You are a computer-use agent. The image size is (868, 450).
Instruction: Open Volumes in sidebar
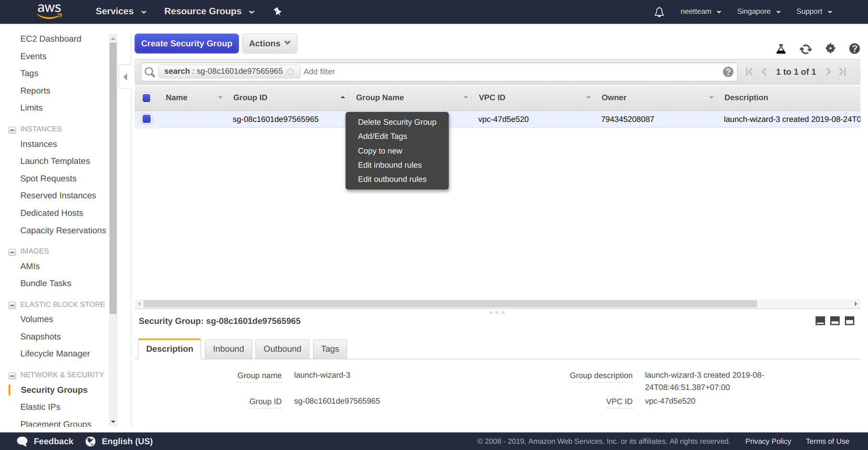37,320
